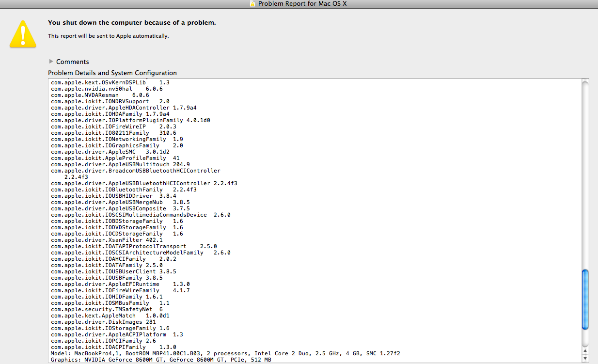The height and width of the screenshot is (364, 598).
Task: Select the IOHIDFamily 1.6.1 line
Action: tap(107, 297)
